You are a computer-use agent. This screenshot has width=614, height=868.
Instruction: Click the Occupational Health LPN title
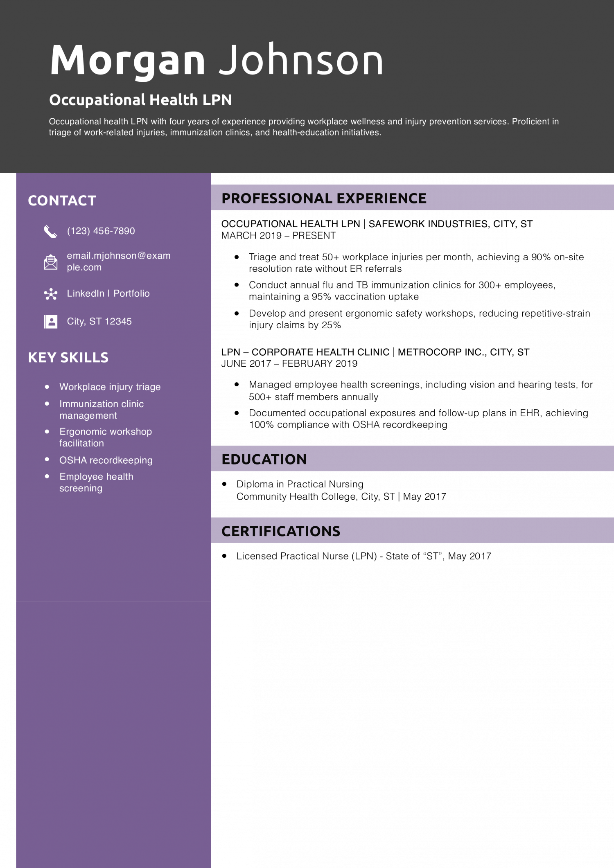140,100
